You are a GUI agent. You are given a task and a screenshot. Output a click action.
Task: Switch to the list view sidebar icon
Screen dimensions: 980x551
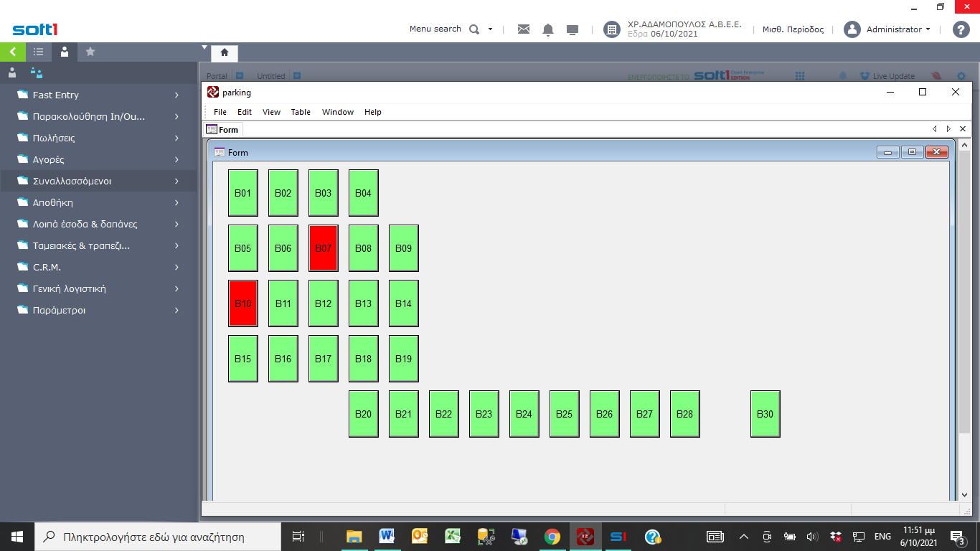click(x=39, y=52)
